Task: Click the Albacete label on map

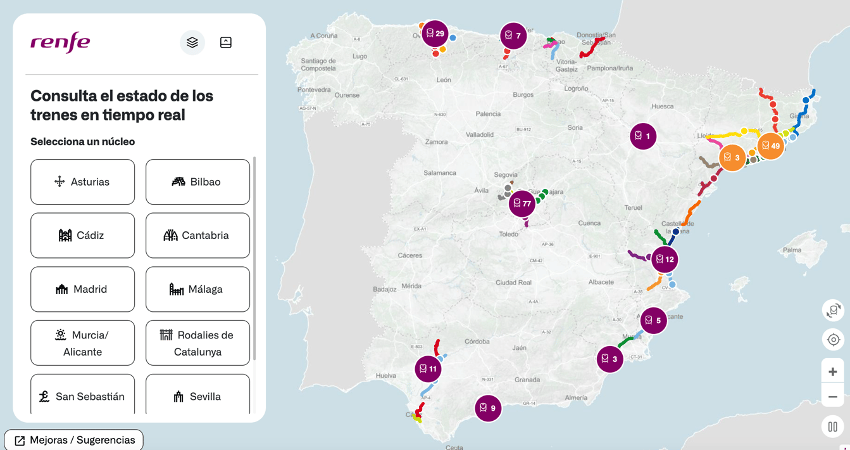Action: (601, 282)
